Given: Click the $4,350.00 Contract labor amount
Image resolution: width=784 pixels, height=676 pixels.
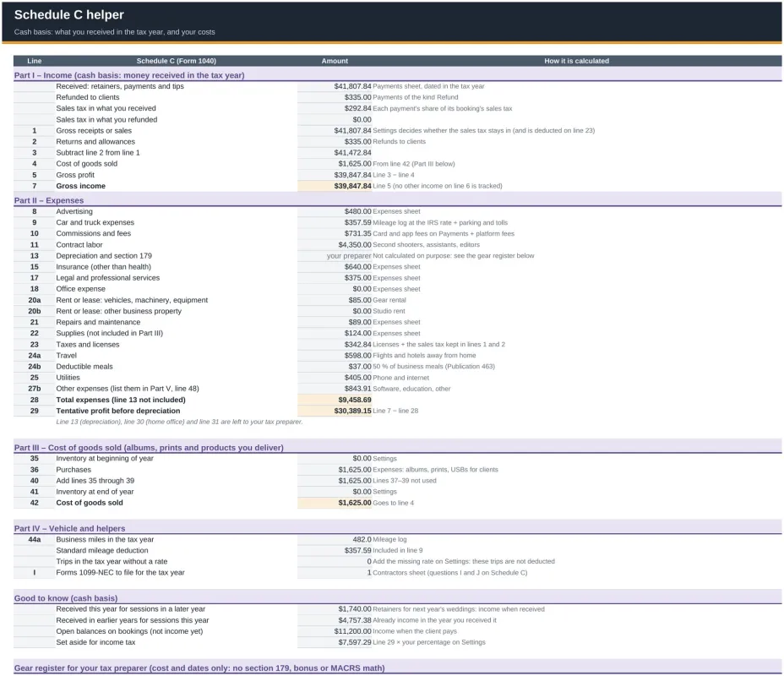Looking at the screenshot, I should pyautogui.click(x=355, y=244).
